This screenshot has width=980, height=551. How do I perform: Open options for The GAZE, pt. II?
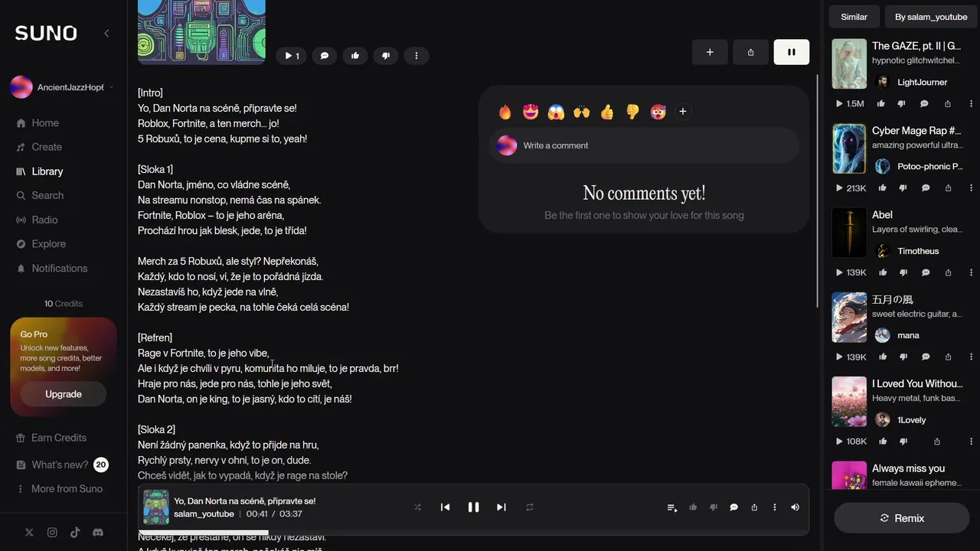point(972,103)
